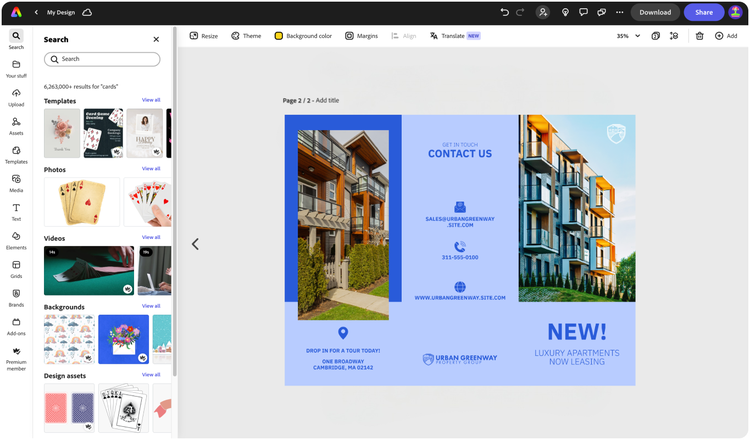Click the Share button
This screenshot has height=440, width=750.
point(704,12)
